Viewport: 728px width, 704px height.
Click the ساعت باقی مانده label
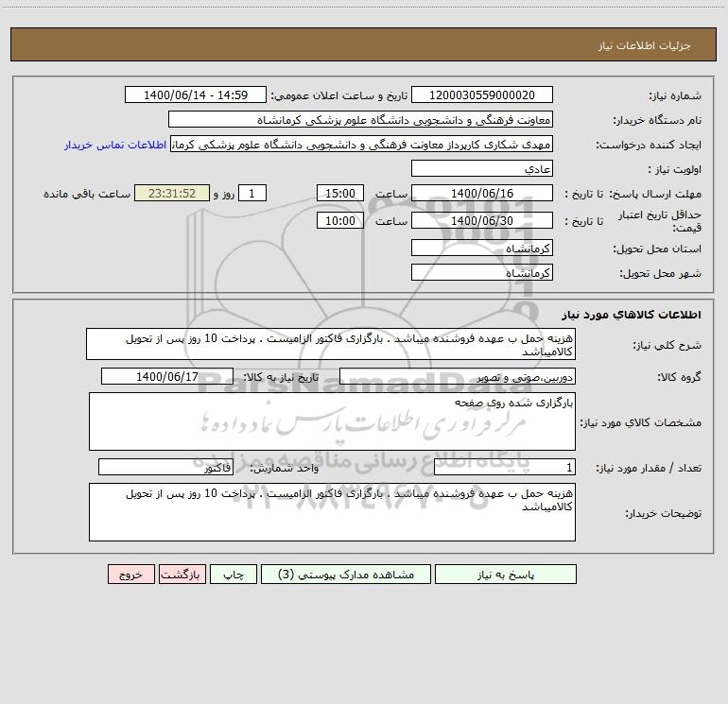pos(87,194)
